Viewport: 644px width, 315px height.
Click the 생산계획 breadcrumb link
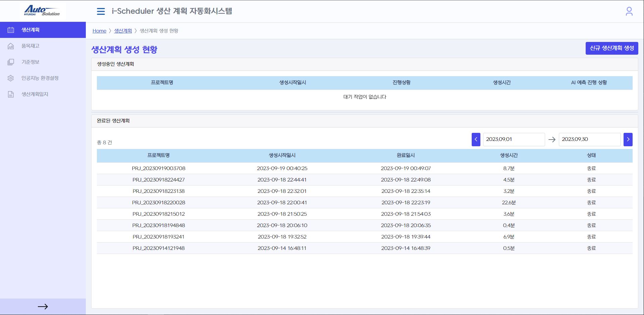(123, 31)
